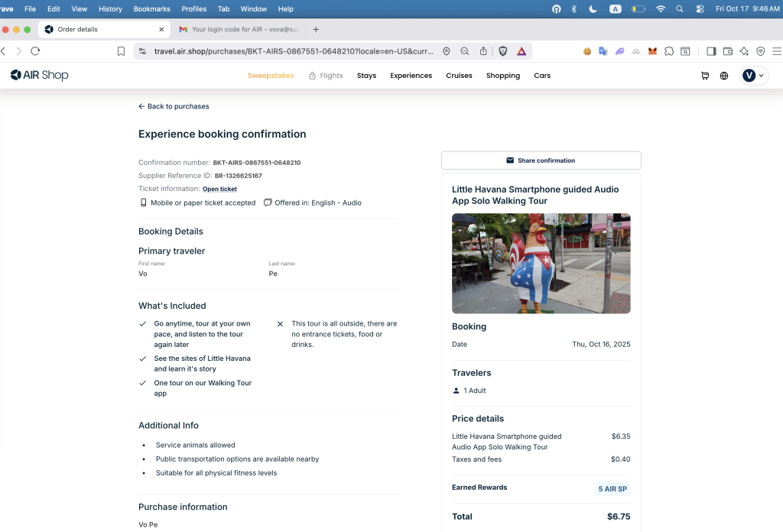
Task: Switch to the Gmail login code tab
Action: (241, 29)
